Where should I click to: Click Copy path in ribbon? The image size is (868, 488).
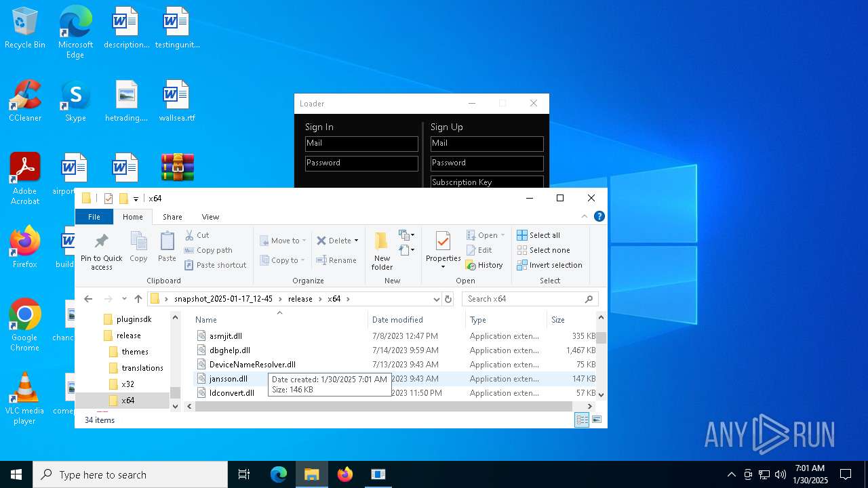click(x=208, y=250)
